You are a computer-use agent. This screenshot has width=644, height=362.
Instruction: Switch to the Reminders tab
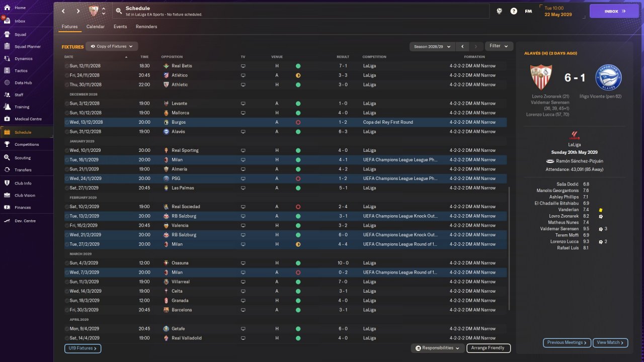click(x=146, y=27)
